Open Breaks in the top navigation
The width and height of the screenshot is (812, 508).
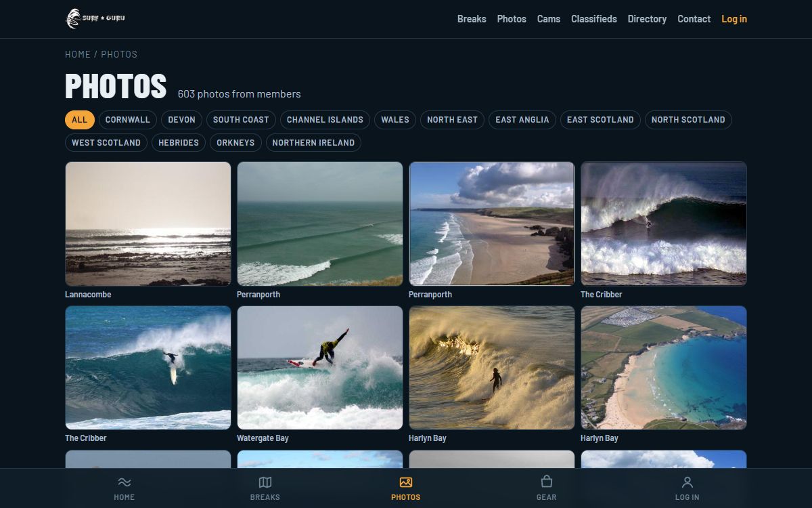pyautogui.click(x=472, y=19)
